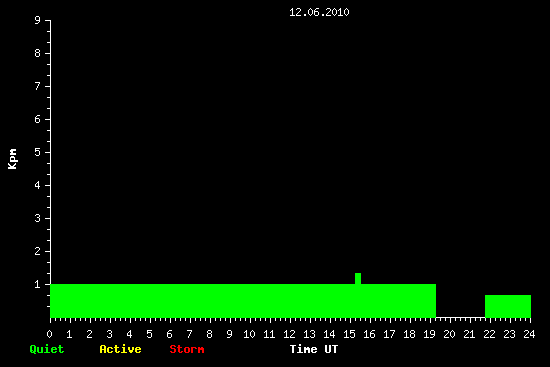
Task: Click the short green bar between hours 22 and 24
Action: pos(508,306)
